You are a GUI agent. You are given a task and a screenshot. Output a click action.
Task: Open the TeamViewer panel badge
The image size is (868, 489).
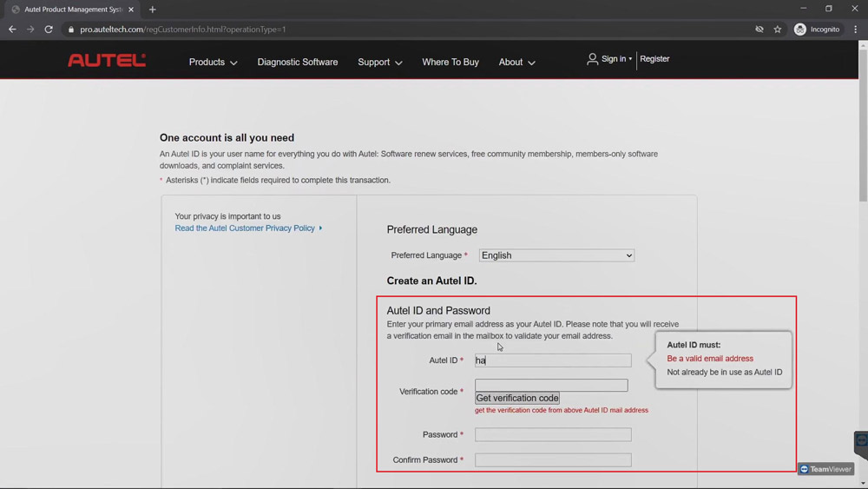coord(825,469)
